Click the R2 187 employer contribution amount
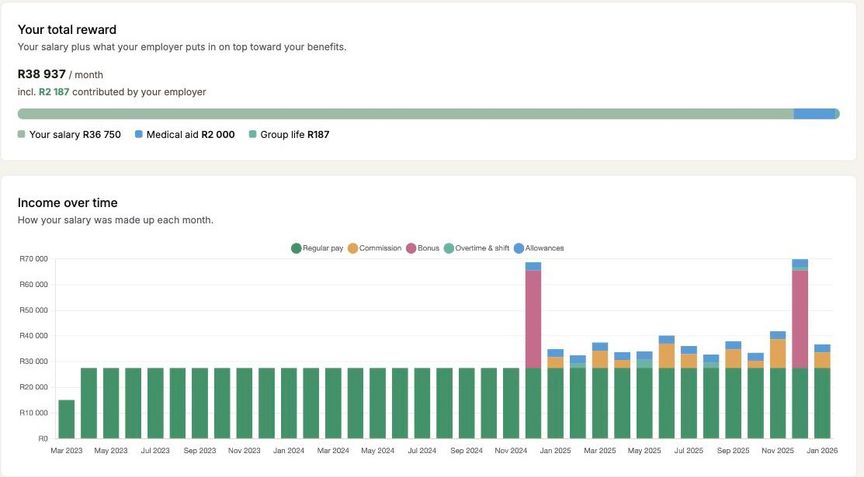This screenshot has width=864, height=477. coord(54,92)
